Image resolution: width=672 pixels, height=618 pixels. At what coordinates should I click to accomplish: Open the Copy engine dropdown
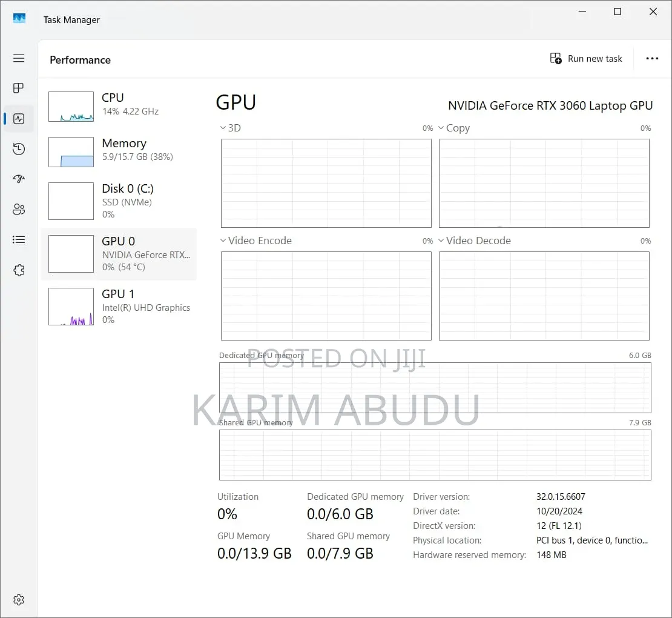[454, 128]
